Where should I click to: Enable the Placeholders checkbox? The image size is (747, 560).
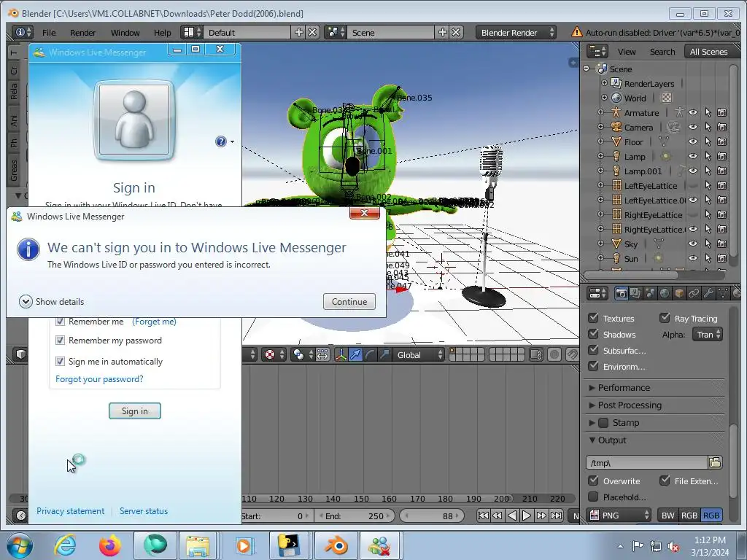(593, 497)
